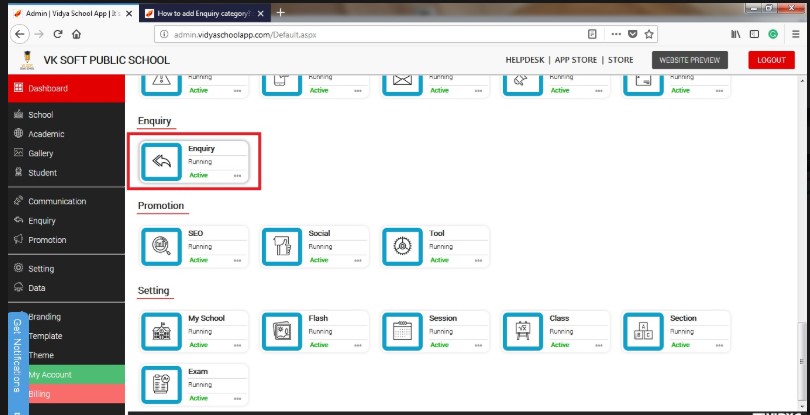Open the Social thumbs-up icon tile

click(x=282, y=247)
